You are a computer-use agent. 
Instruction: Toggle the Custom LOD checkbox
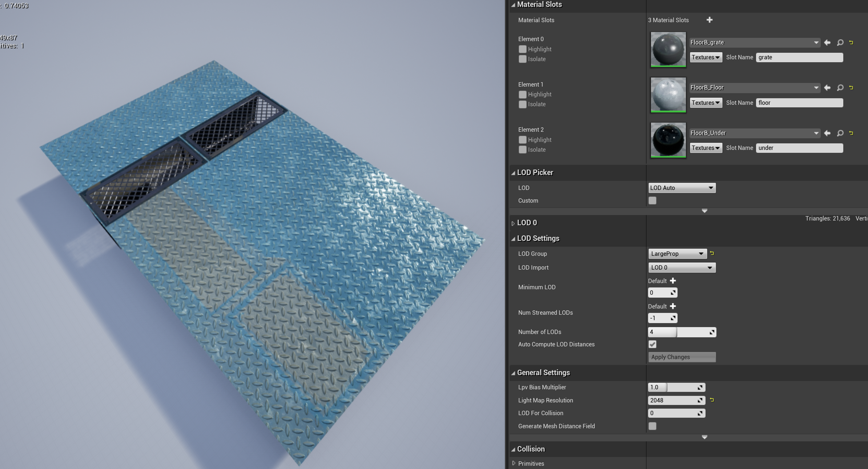point(652,200)
